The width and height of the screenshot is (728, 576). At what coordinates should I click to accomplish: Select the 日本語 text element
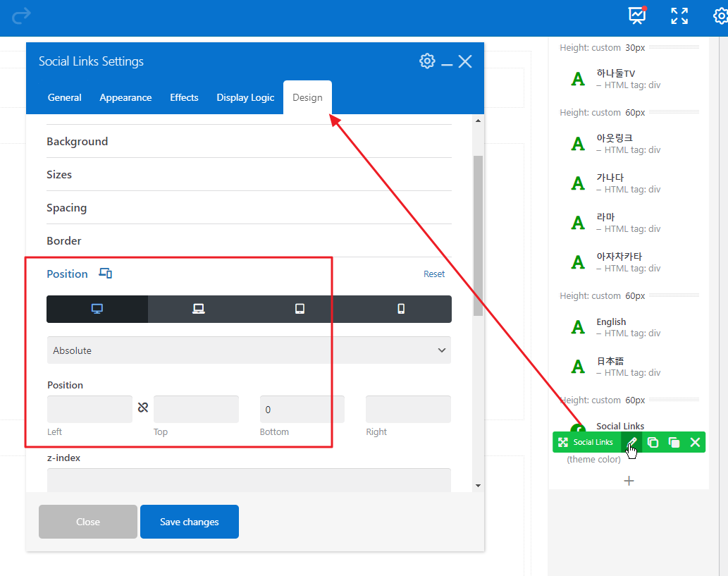610,361
